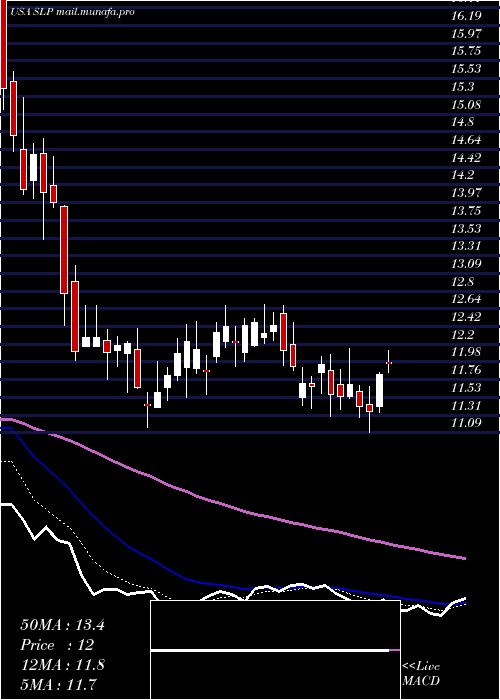Select the 15.97 price axis label

(466, 33)
